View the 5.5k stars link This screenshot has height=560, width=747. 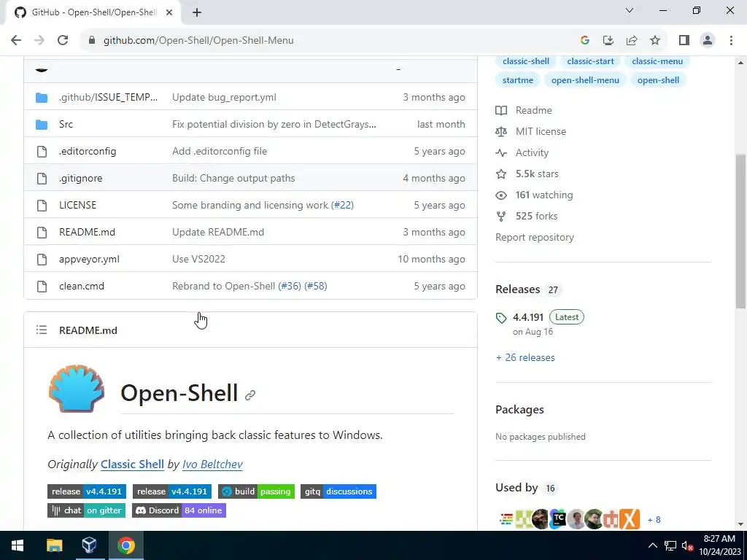(527, 174)
